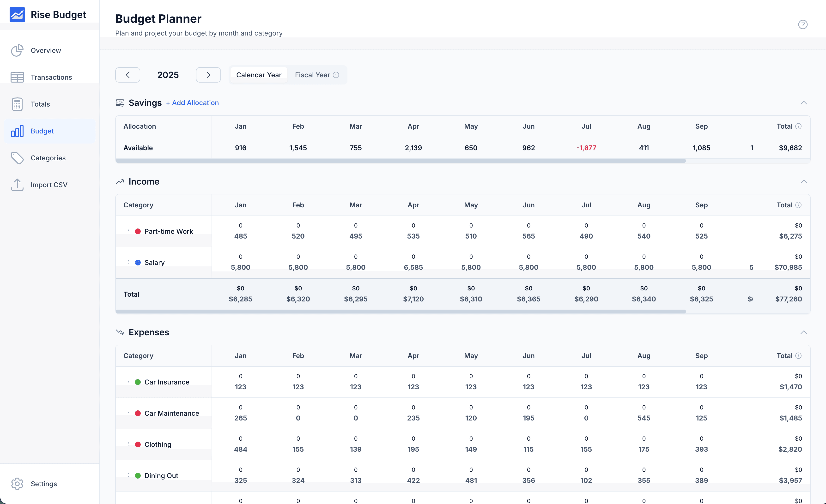Click the Savings table horizontal scrollbar
Screen dimensions: 826x504
pos(401,161)
